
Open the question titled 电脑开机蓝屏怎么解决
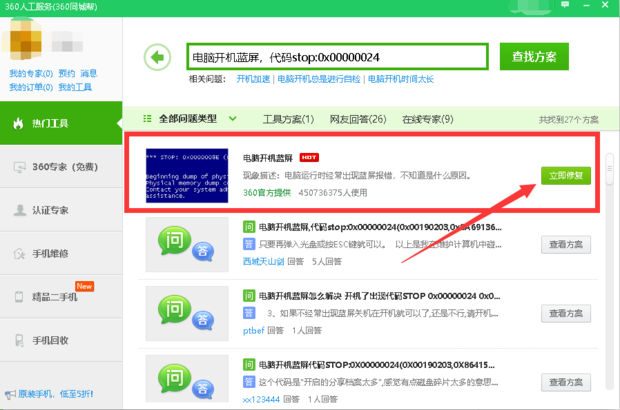click(379, 296)
